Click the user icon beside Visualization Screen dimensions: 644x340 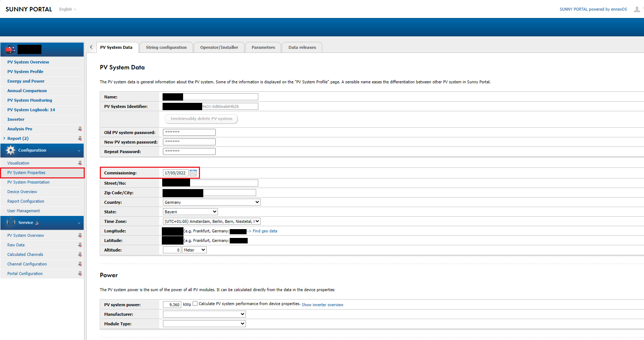pos(80,163)
